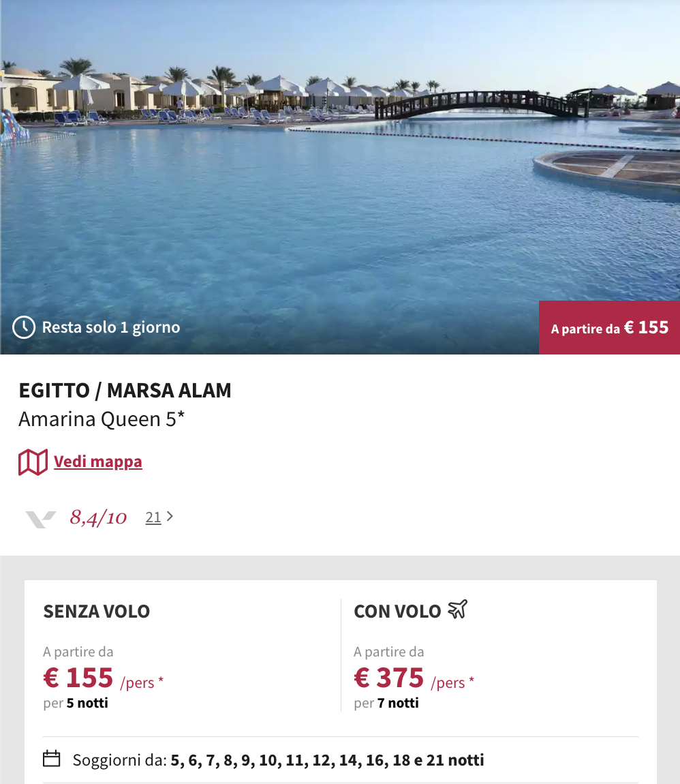Viewport: 680px width, 784px height.
Task: Click the calendar icon near Soggiorni da
Action: [52, 757]
